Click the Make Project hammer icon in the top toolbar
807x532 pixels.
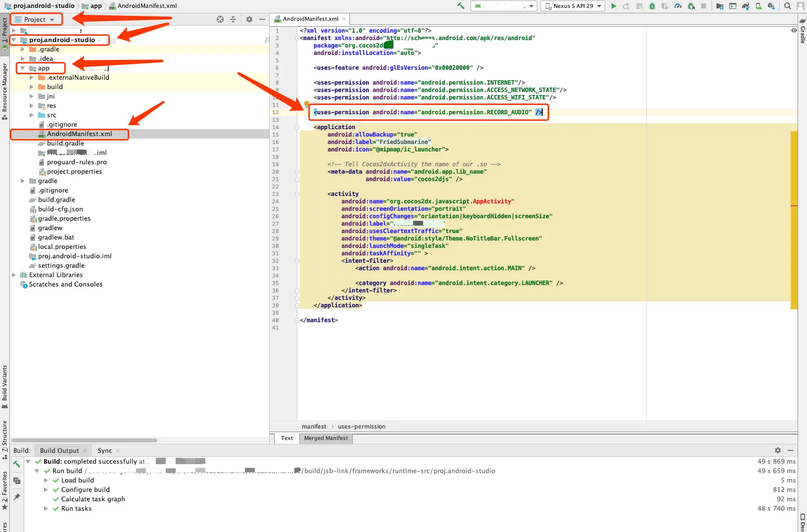tap(461, 6)
